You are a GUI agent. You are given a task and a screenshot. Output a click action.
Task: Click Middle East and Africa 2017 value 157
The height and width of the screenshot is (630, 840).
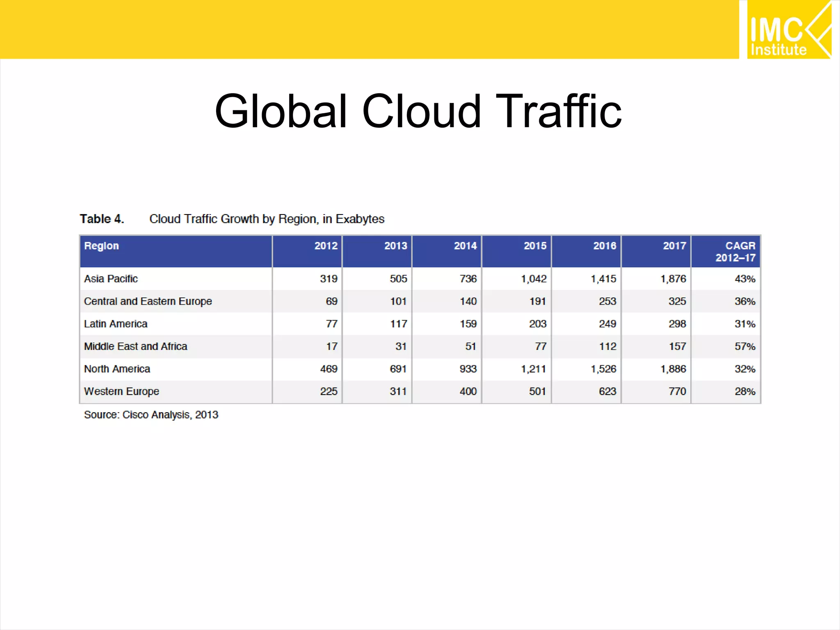tap(678, 347)
